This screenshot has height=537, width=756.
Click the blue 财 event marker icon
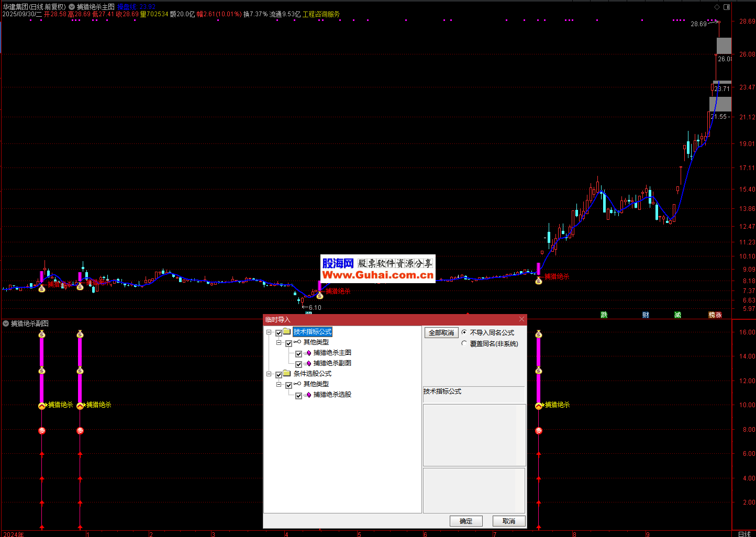pos(646,315)
